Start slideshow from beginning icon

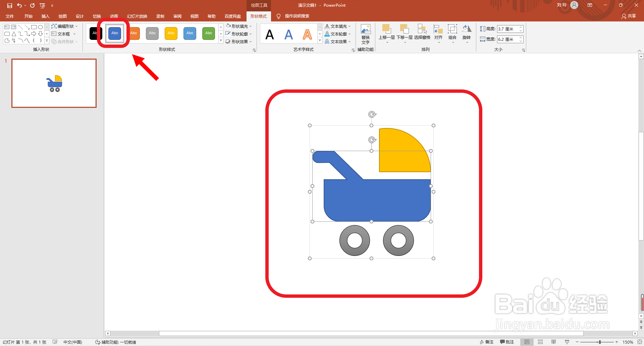(42, 5)
